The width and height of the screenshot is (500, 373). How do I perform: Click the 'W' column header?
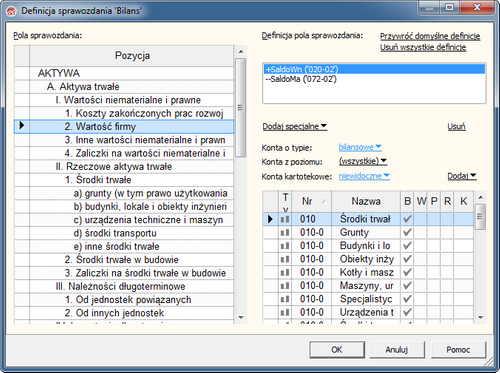(421, 201)
